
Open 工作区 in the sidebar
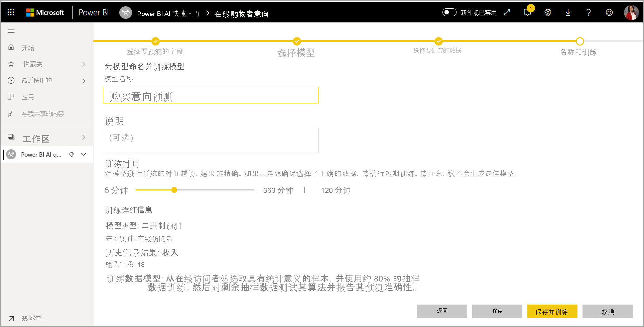pos(36,139)
